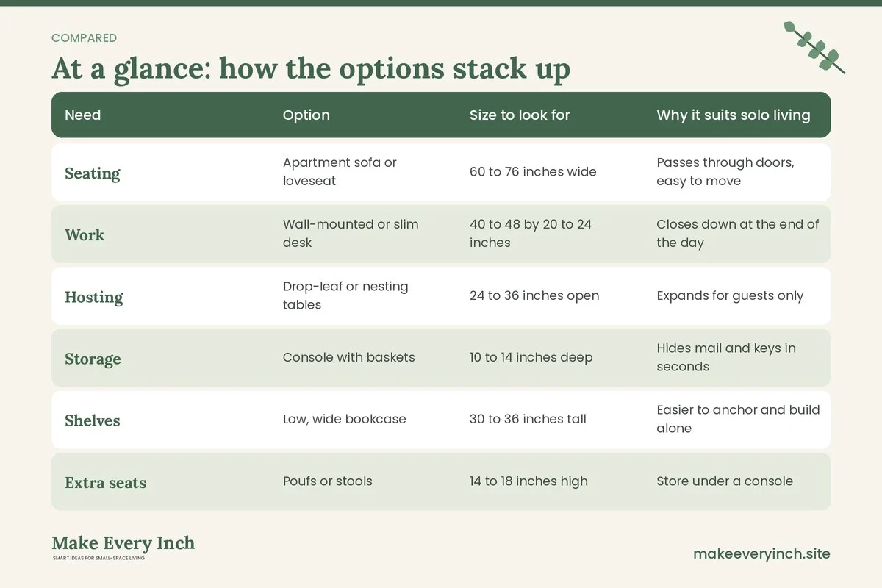The height and width of the screenshot is (588, 882).
Task: Click the At a glance title heading
Action: [311, 68]
